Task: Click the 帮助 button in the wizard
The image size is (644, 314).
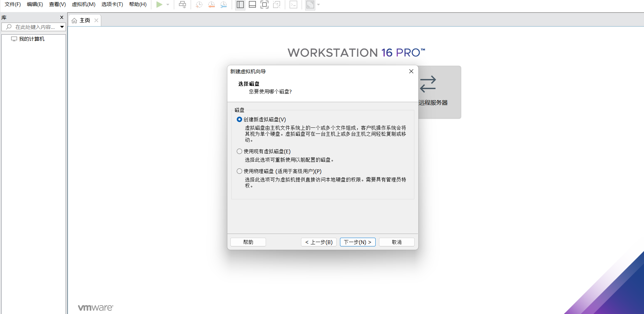Action: coord(248,242)
